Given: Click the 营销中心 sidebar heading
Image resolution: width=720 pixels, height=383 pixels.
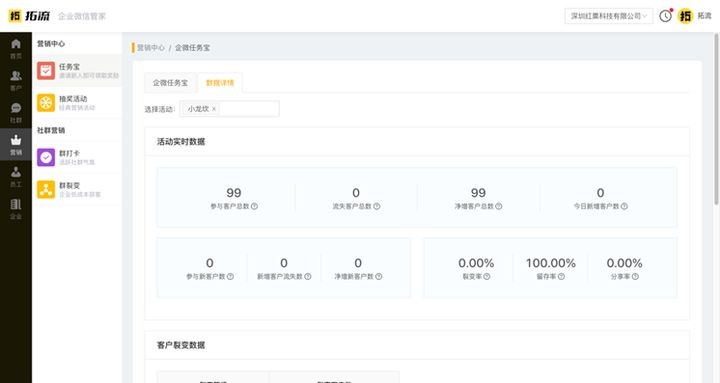Looking at the screenshot, I should pyautogui.click(x=51, y=44).
